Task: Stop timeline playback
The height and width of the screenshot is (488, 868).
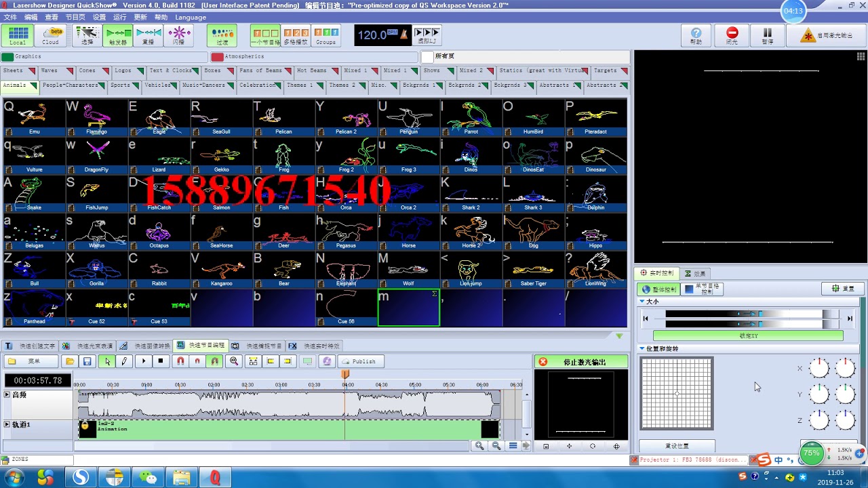Action: [161, 361]
